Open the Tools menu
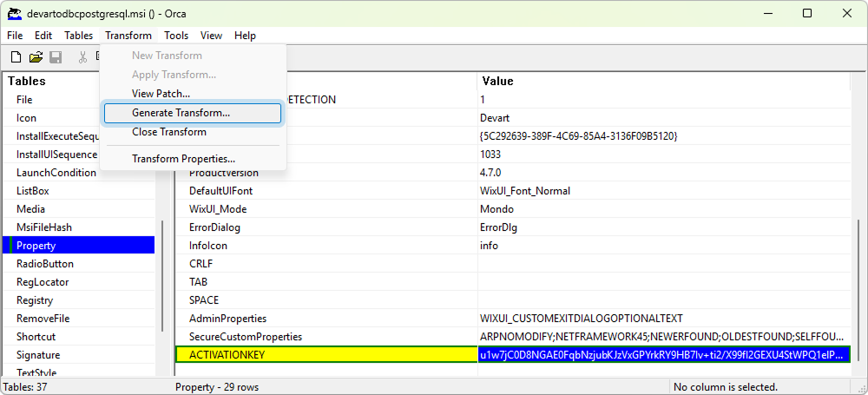868x395 pixels. click(x=176, y=36)
